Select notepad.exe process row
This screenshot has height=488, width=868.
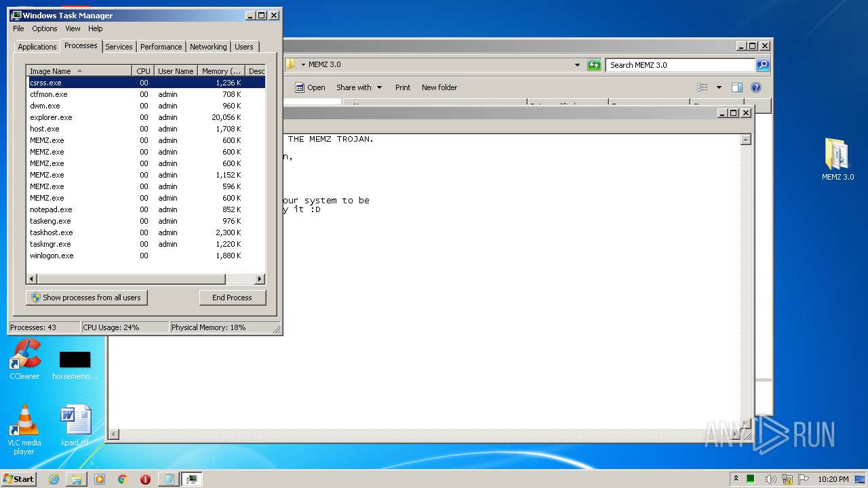pyautogui.click(x=146, y=209)
